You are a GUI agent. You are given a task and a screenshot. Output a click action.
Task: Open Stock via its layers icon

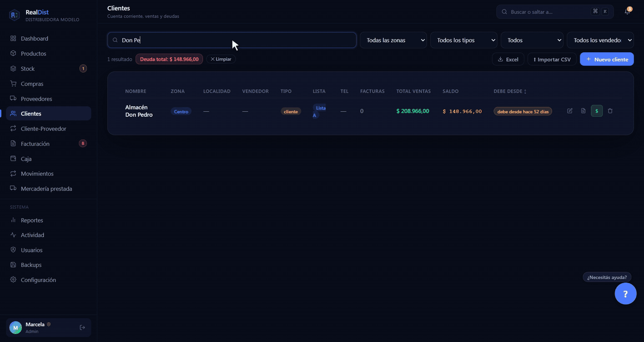click(x=13, y=68)
